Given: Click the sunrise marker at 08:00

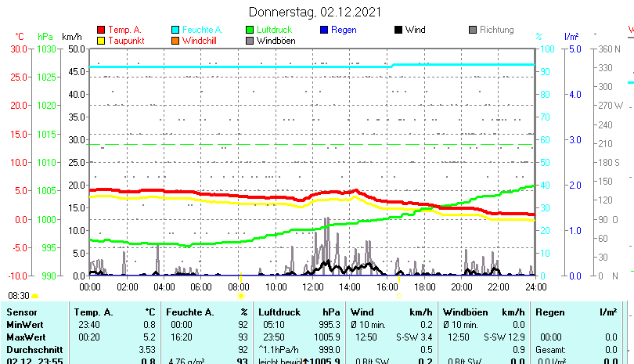Looking at the screenshot, I should pos(241,296).
